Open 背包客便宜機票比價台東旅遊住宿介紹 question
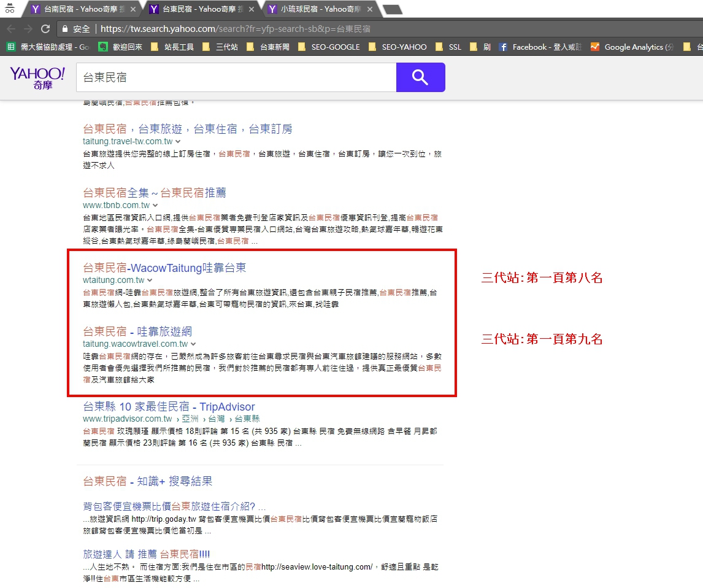 click(174, 506)
